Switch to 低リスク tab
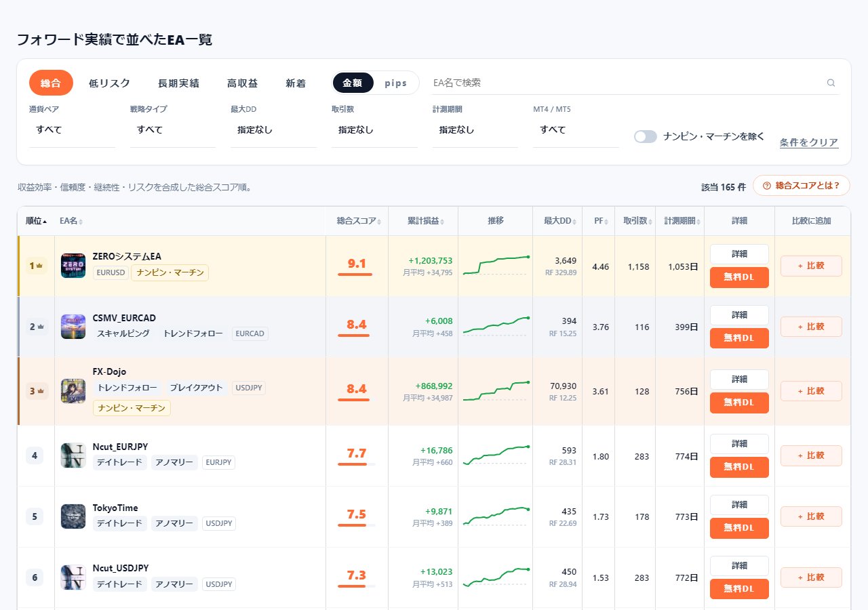The width and height of the screenshot is (868, 610). 109,83
